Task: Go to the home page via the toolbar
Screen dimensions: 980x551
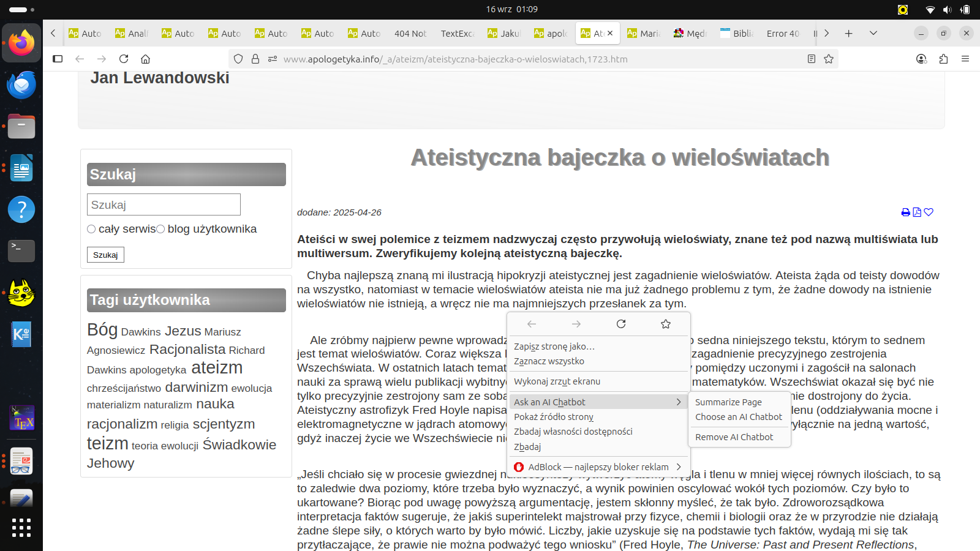Action: [146, 59]
